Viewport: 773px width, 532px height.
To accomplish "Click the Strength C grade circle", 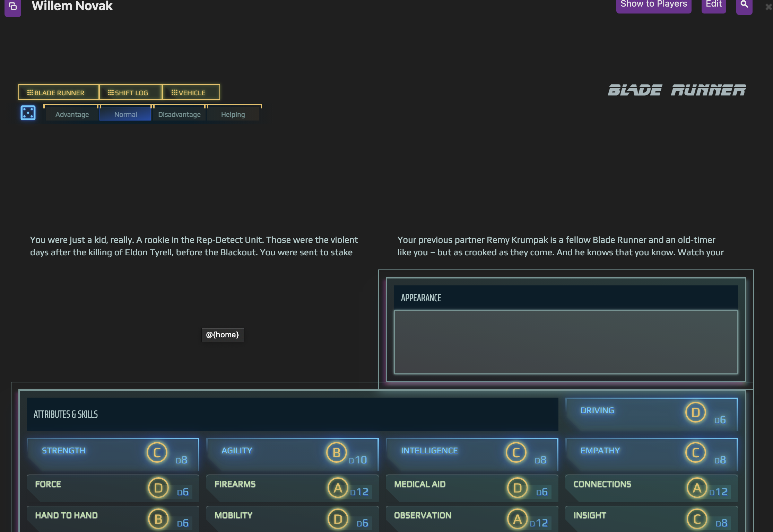I will (157, 453).
